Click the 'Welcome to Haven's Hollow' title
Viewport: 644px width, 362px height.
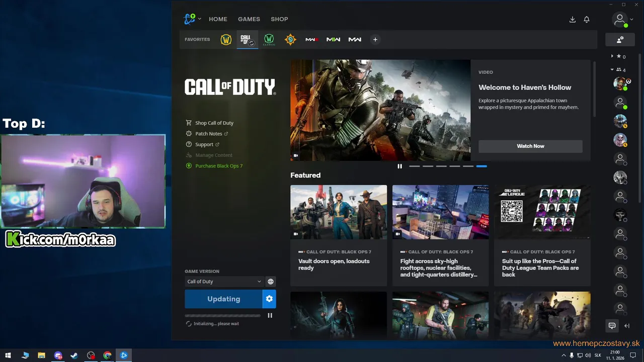point(525,87)
